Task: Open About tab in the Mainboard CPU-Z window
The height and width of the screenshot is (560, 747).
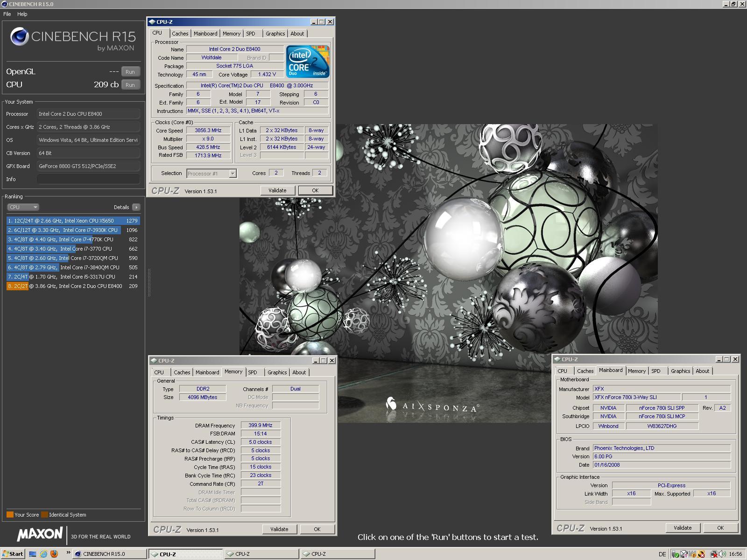Action: pos(703,371)
